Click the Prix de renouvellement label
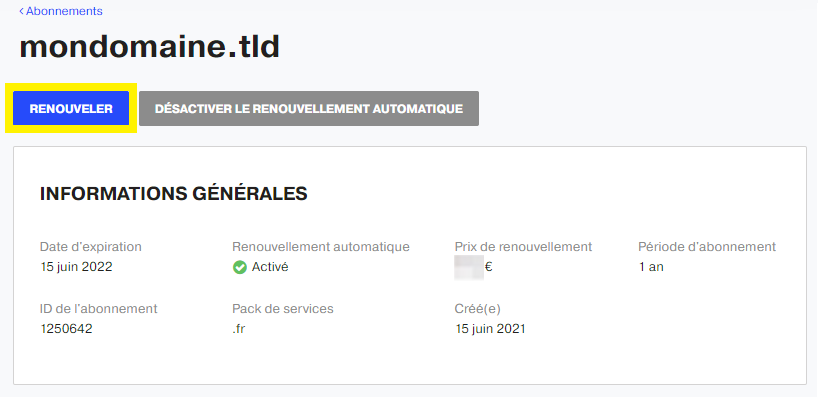 point(523,247)
